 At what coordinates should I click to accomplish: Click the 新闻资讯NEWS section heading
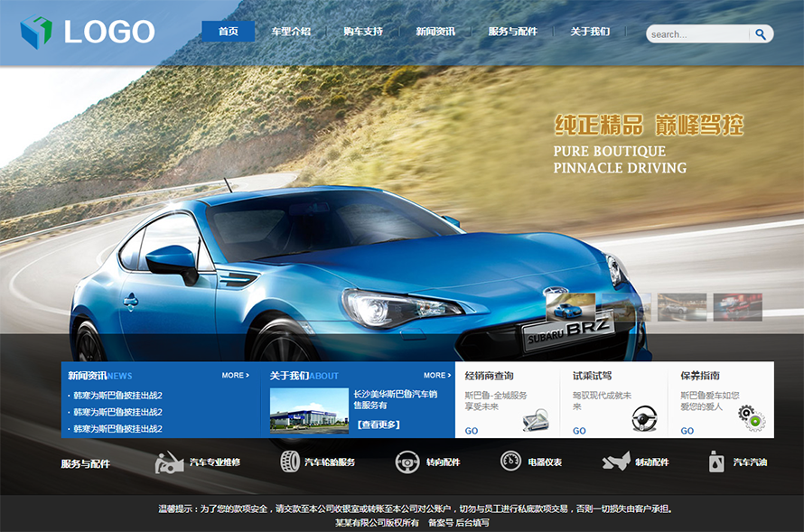point(100,376)
